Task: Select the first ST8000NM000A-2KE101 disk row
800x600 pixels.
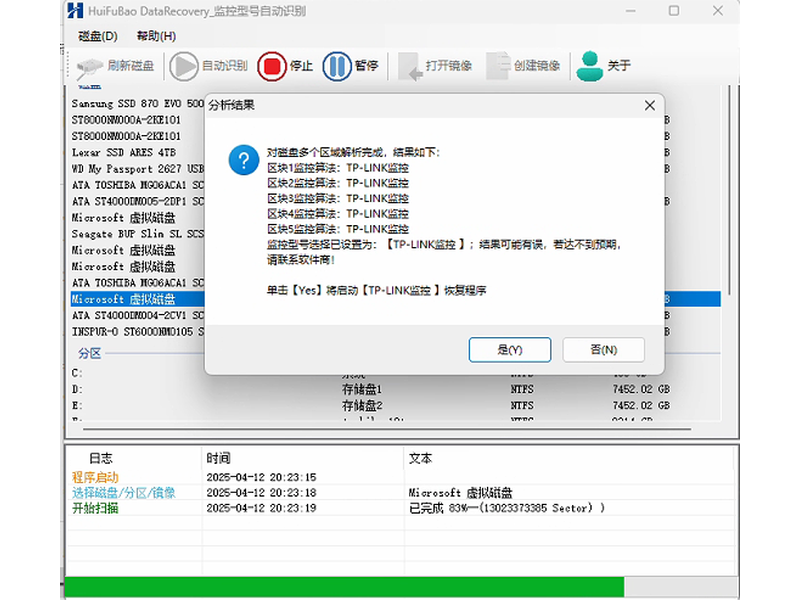Action: click(x=138, y=120)
